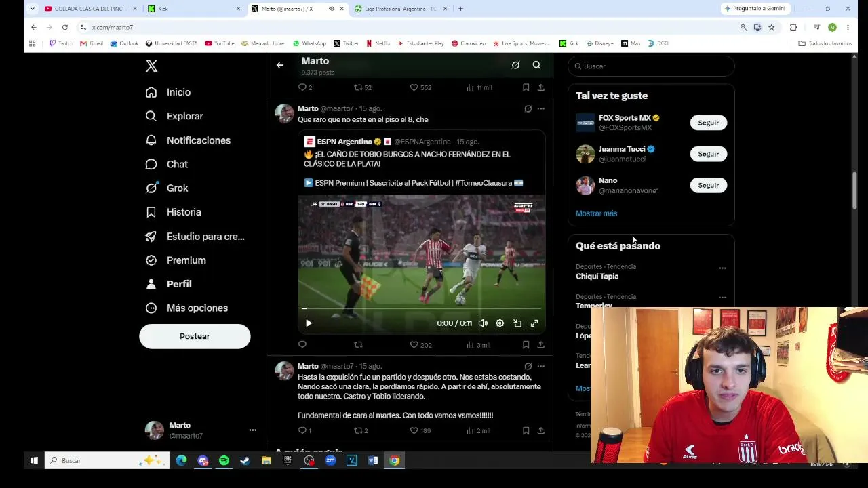Open Spotify from the taskbar

coord(224,461)
